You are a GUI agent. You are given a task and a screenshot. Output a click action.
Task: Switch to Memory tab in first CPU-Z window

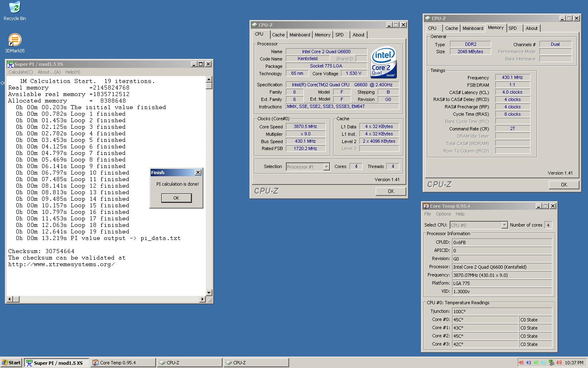click(x=323, y=35)
